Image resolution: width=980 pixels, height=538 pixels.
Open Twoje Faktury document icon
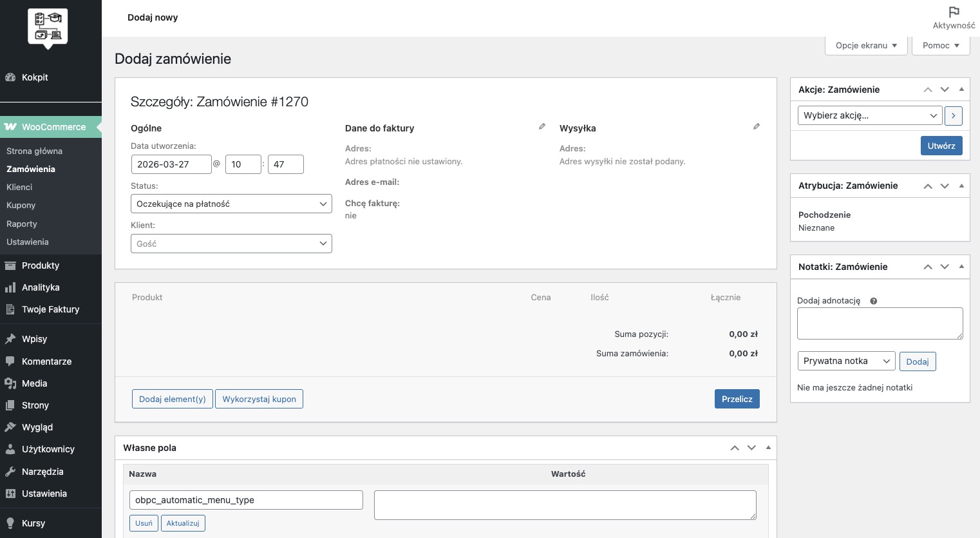pyautogui.click(x=10, y=309)
